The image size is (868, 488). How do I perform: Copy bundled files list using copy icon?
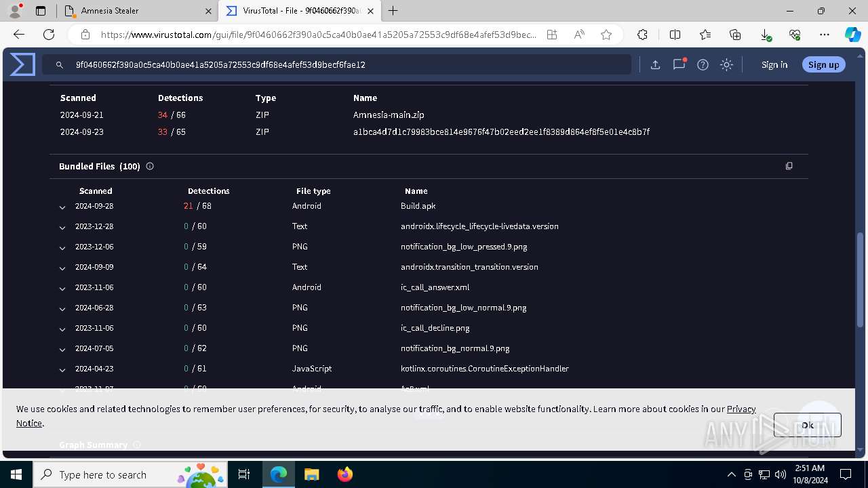[x=789, y=166]
